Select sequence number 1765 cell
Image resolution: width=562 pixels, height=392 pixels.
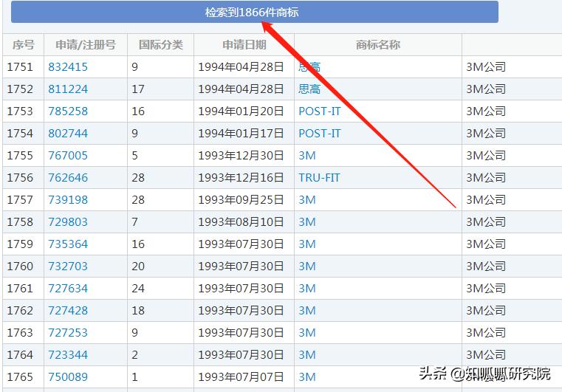click(x=24, y=377)
